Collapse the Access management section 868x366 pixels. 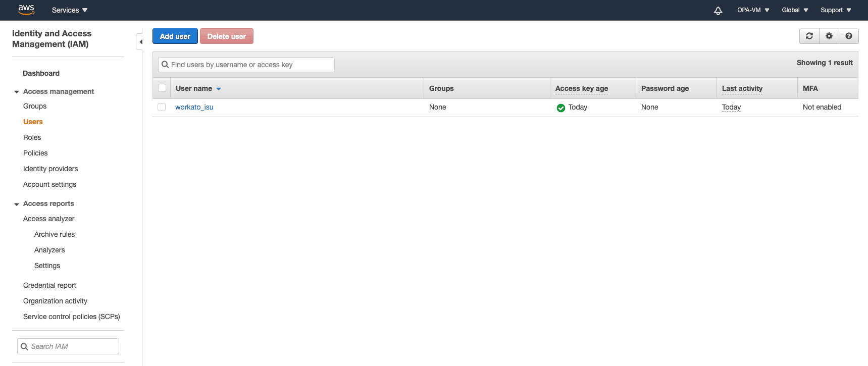[17, 92]
